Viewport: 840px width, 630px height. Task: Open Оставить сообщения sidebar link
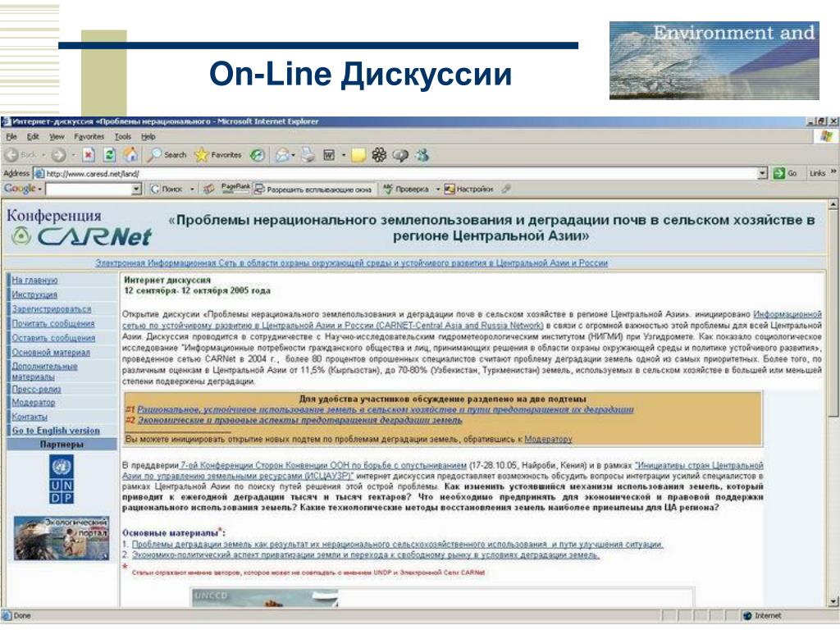(x=53, y=338)
